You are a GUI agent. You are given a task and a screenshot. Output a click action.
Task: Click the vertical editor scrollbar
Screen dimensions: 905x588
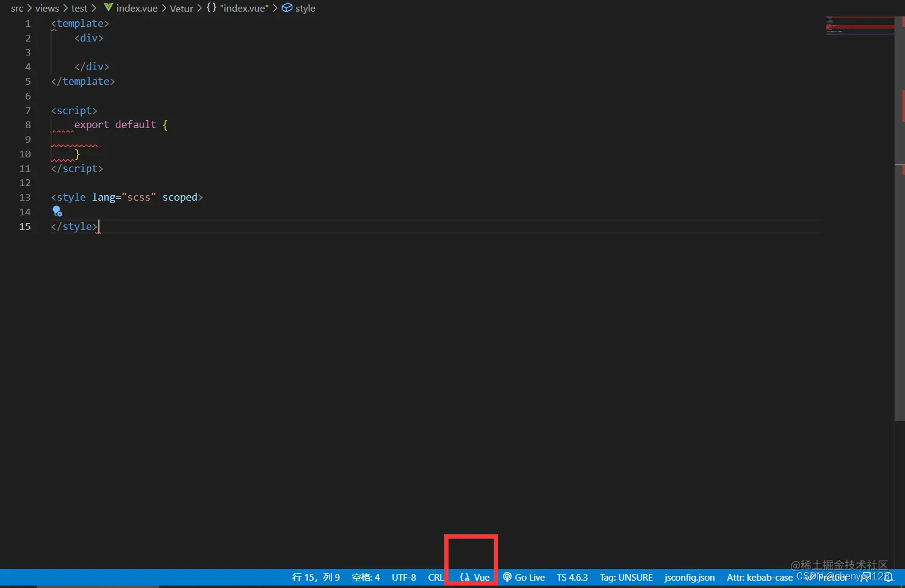point(900,218)
